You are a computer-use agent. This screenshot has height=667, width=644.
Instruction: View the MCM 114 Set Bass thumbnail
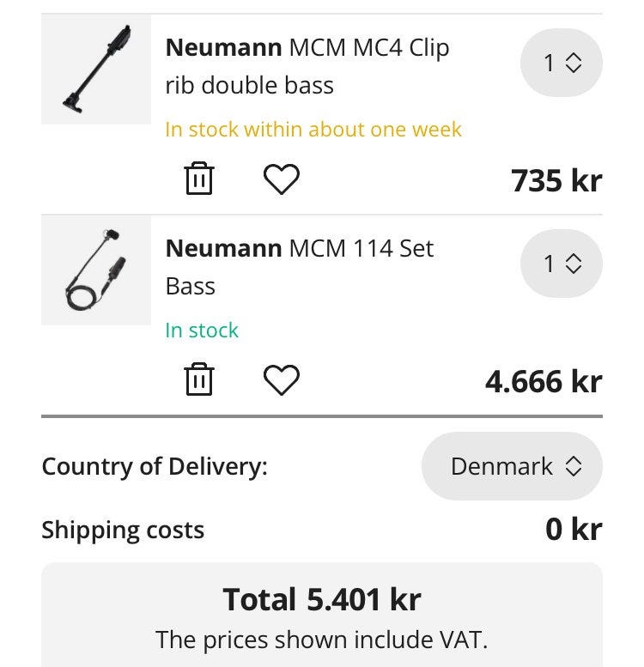[96, 270]
